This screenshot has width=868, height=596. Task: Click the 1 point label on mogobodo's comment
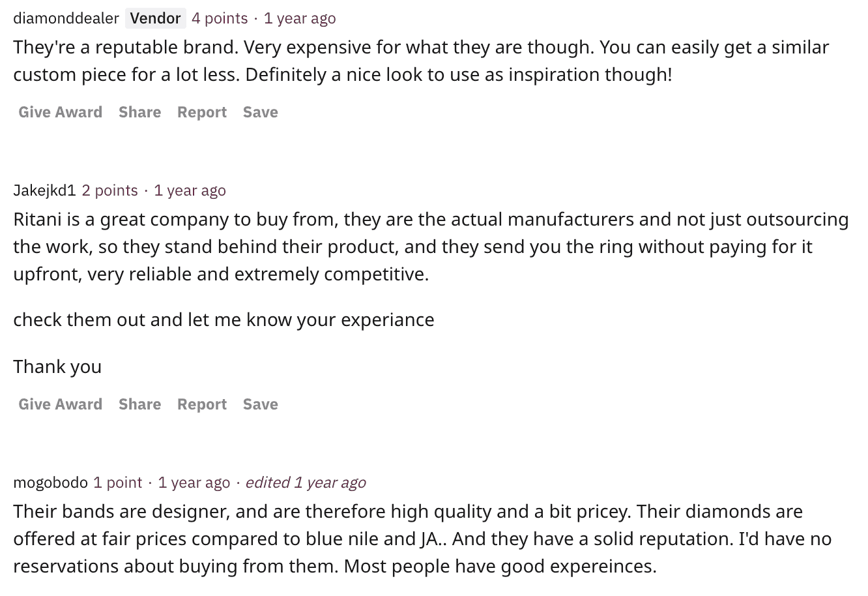pos(116,483)
